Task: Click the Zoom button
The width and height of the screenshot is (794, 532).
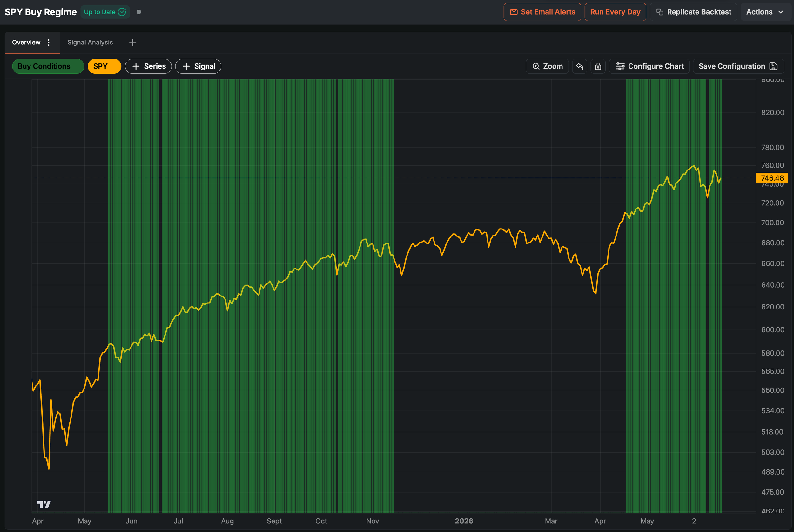Action: 547,66
